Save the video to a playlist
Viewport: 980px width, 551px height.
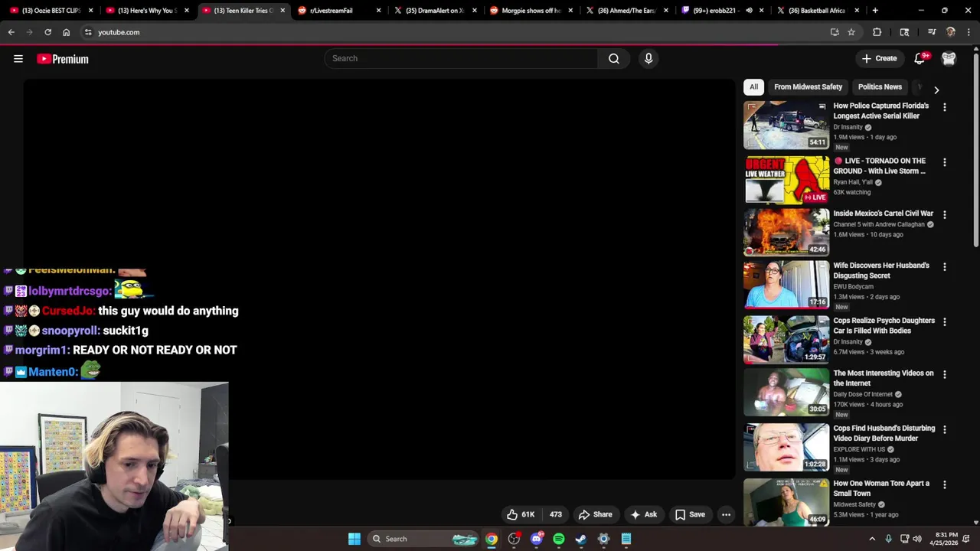[x=690, y=514]
